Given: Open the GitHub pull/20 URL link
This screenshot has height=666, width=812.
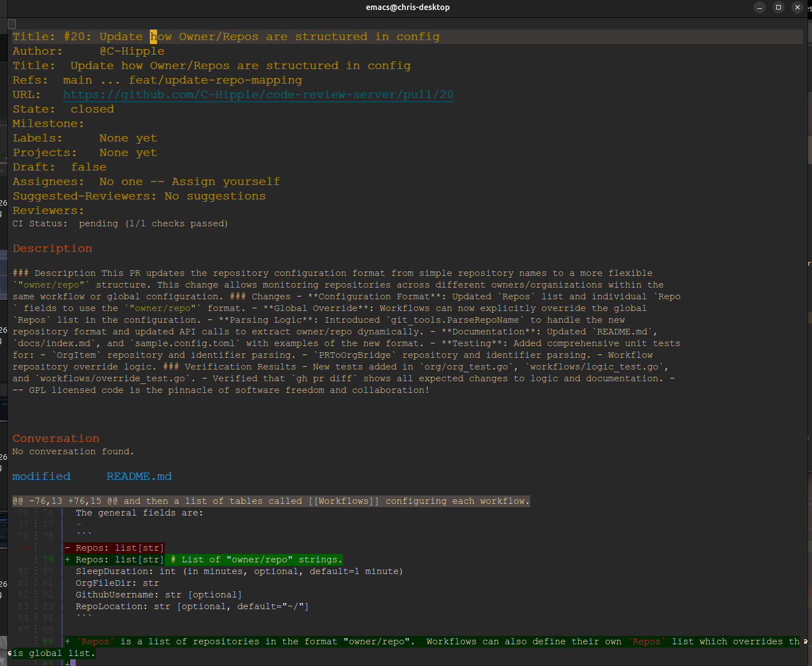Looking at the screenshot, I should [258, 95].
